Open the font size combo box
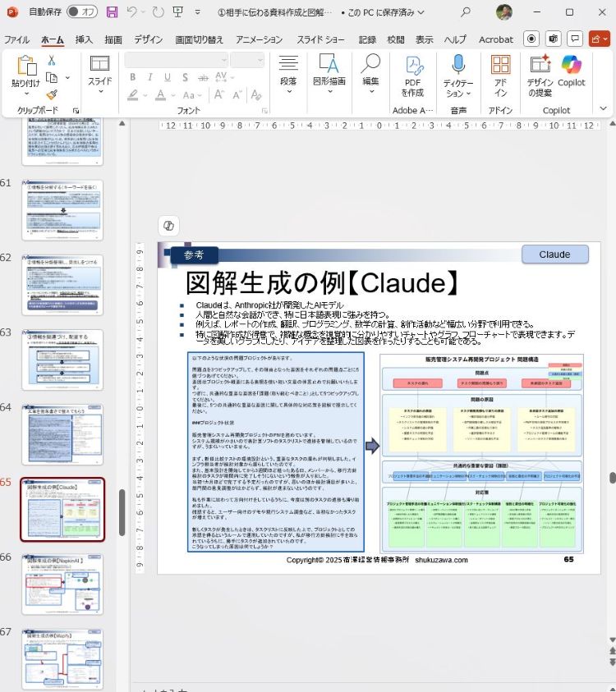 pyautogui.click(x=247, y=60)
